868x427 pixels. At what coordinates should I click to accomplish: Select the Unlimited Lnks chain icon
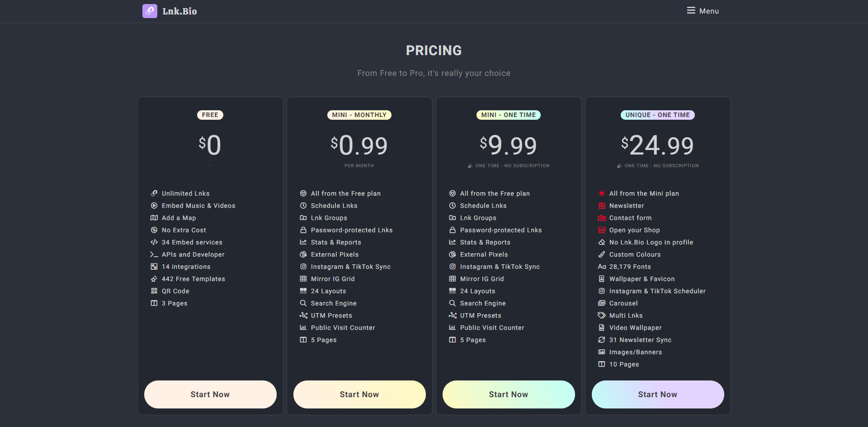click(x=154, y=193)
